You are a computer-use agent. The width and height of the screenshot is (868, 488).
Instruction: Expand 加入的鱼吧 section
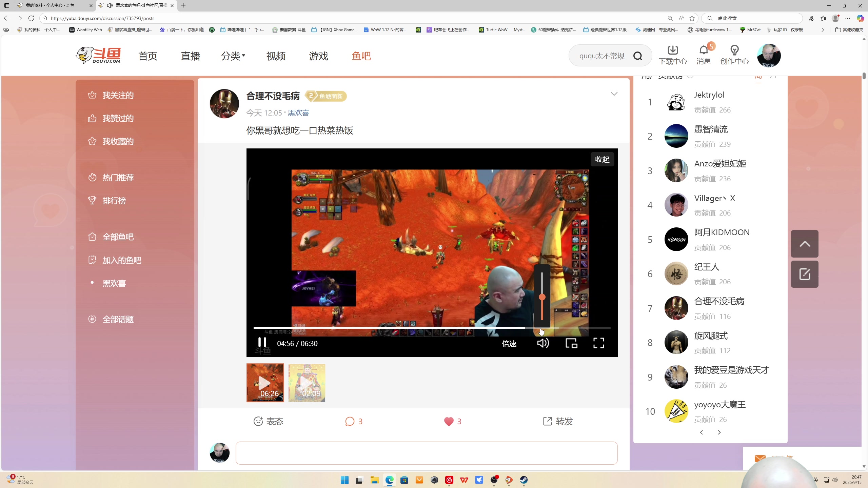pos(122,260)
